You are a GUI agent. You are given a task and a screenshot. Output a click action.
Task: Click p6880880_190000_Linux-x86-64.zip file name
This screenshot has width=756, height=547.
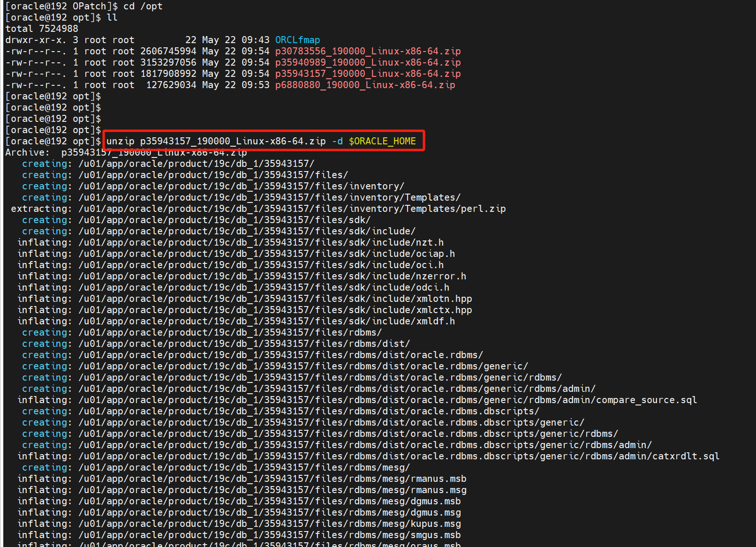[x=365, y=85]
